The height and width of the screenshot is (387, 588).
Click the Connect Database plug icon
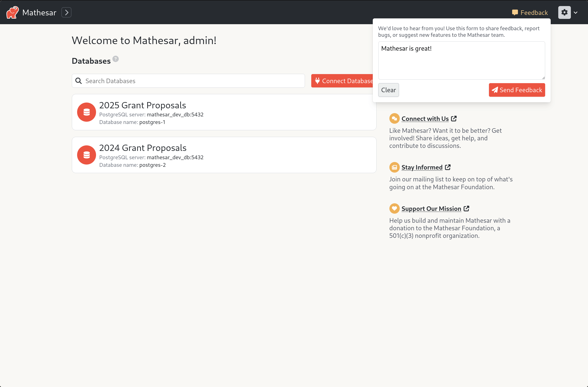(x=318, y=81)
